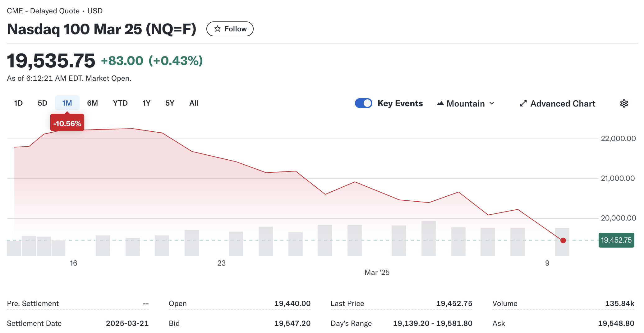The height and width of the screenshot is (333, 644).
Task: Click the Follow star button
Action: (x=230, y=29)
